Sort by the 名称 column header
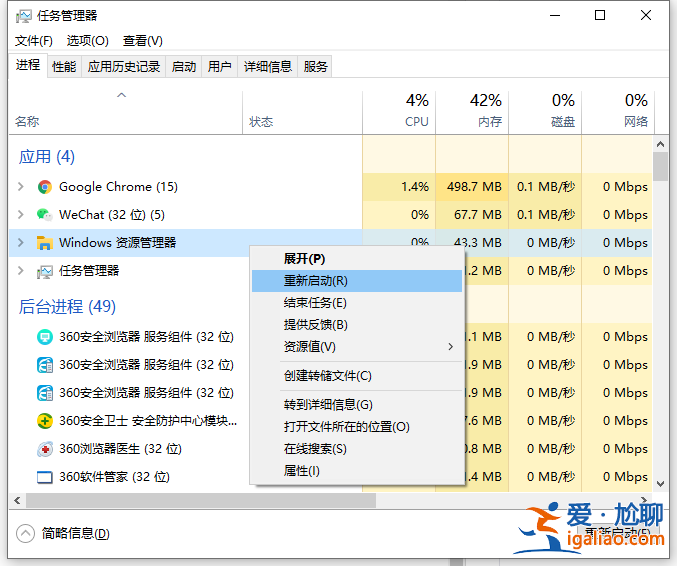Viewport: 677px width, 566px height. tap(125, 112)
